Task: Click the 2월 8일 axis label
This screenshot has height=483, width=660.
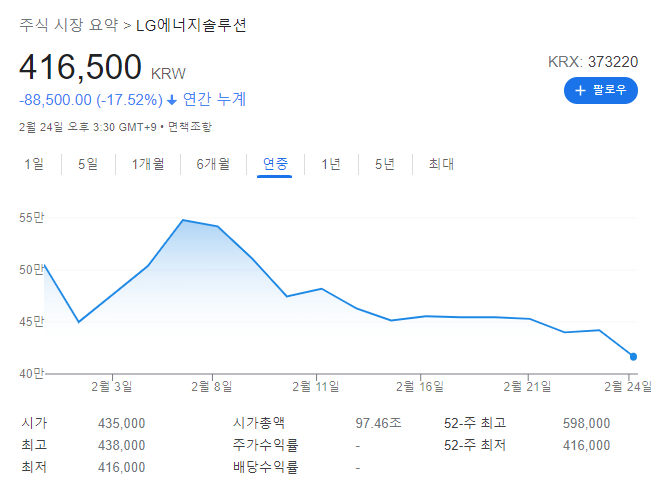Action: coord(212,386)
